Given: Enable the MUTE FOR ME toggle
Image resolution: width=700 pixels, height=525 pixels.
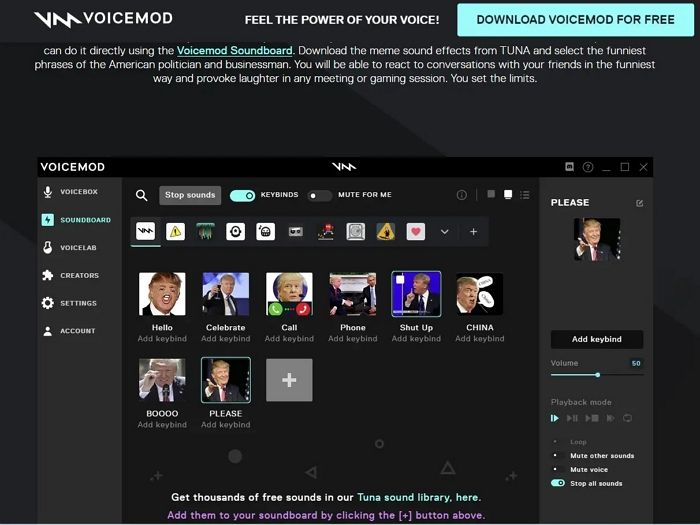Looking at the screenshot, I should (x=319, y=196).
